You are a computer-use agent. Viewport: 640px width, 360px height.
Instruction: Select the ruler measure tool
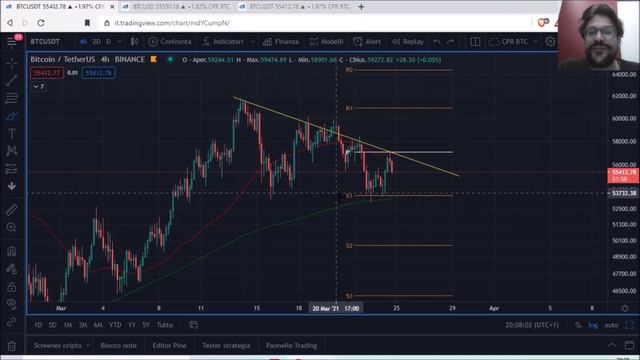point(11,210)
